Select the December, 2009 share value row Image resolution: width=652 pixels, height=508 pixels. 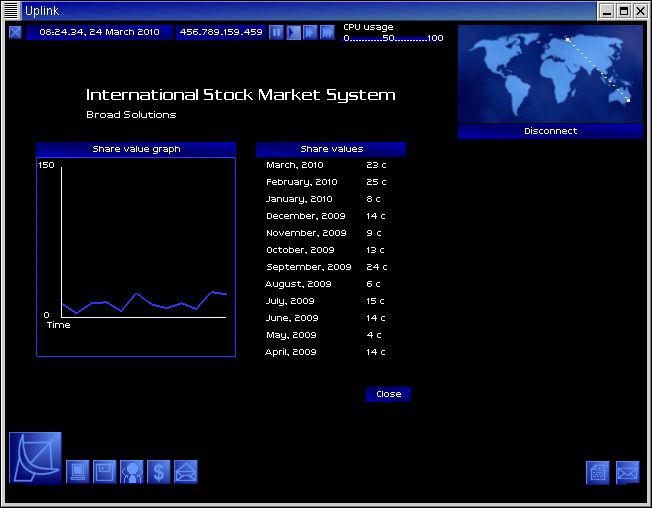[x=326, y=216]
